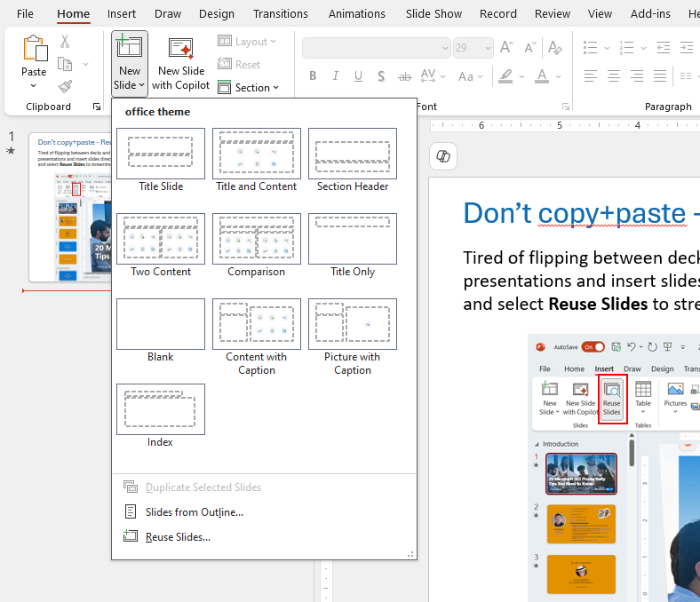Viewport: 700px width, 602px height.
Task: Click the Clear All Formatting icon
Action: point(556,48)
